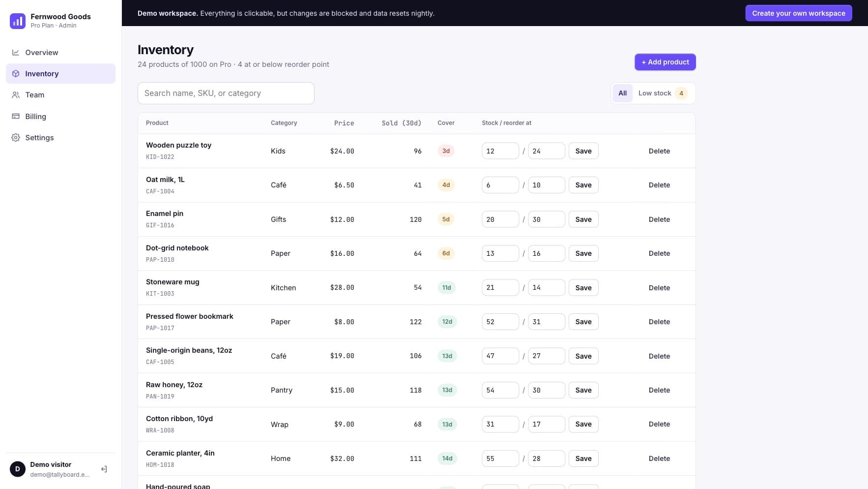Viewport: 868px width, 489px height.
Task: Click the sign-out icon beside Demo visitor
Action: 104,469
